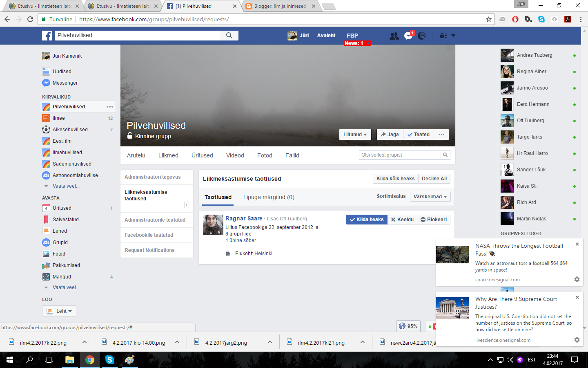This screenshot has width=588, height=368.
Task: Open the globe notifications icon
Action: pyautogui.click(x=422, y=36)
